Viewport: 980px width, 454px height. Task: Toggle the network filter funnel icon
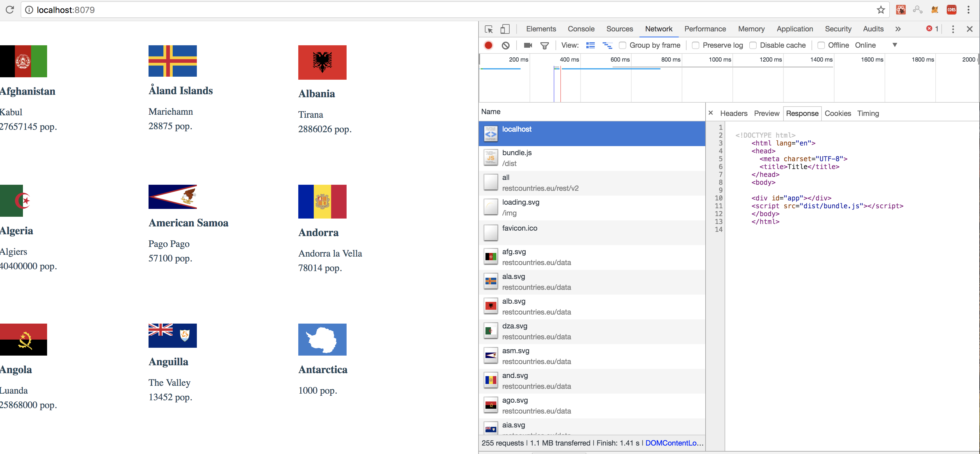click(544, 45)
